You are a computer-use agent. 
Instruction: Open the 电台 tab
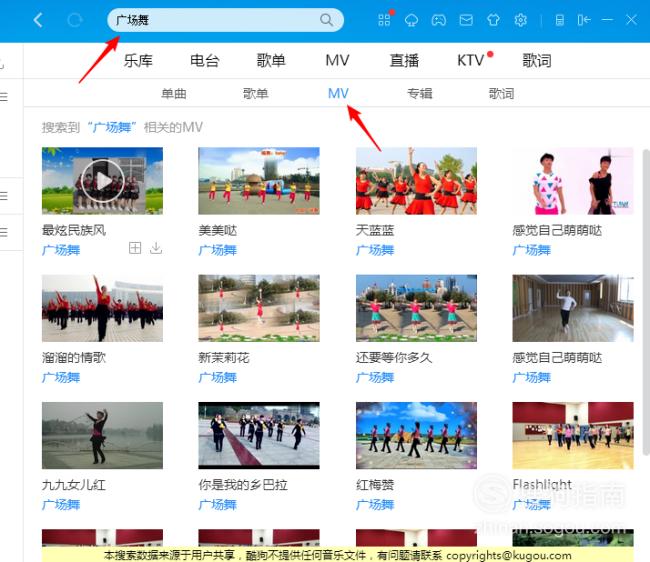coord(204,61)
